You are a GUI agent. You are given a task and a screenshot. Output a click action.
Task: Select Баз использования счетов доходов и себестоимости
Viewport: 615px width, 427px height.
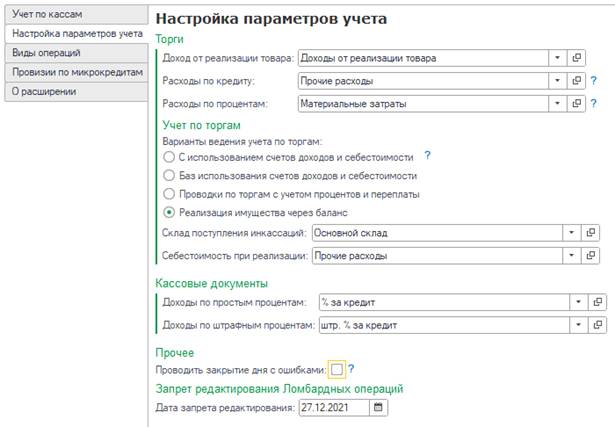point(169,175)
